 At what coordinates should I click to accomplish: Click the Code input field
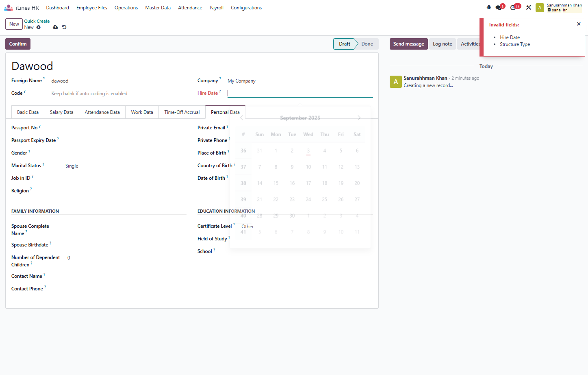[119, 94]
